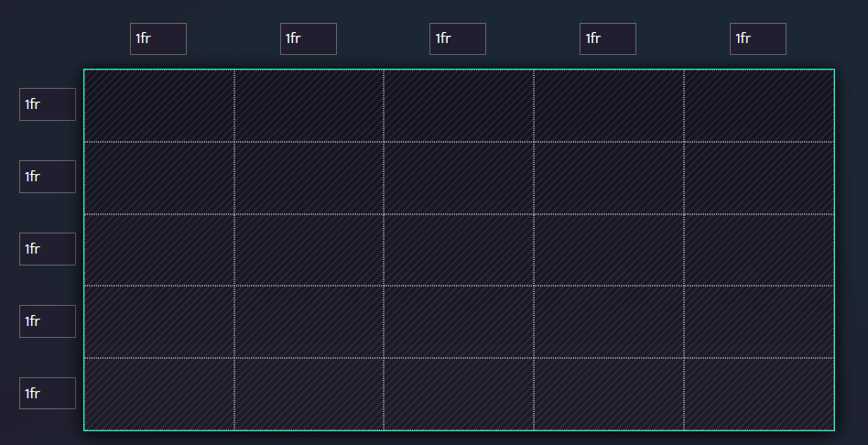
Task: Select grid cell in row three, column five
Action: tap(759, 250)
